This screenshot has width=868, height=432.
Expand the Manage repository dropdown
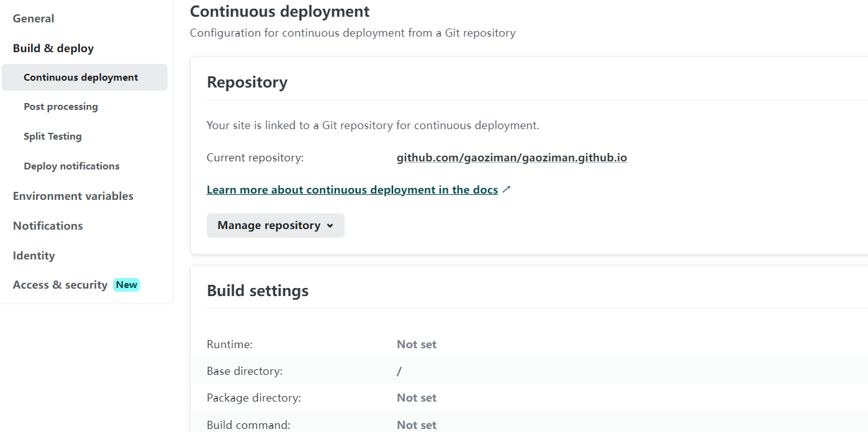pos(275,225)
